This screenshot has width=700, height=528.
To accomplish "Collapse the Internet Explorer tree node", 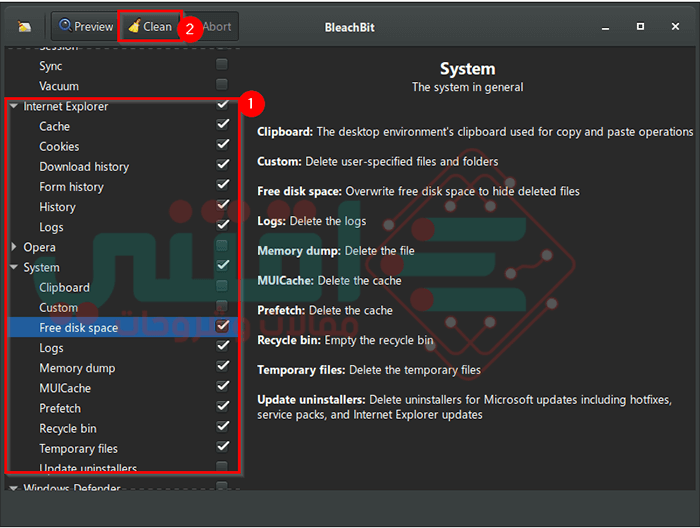I will point(14,106).
